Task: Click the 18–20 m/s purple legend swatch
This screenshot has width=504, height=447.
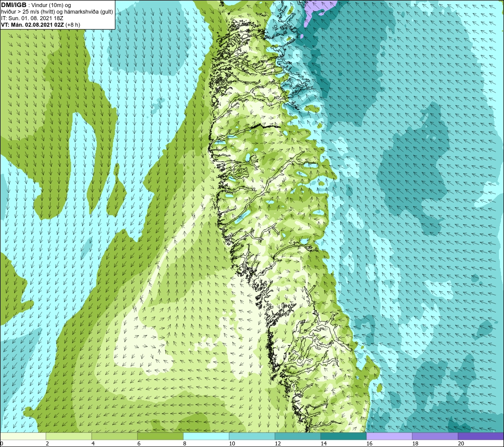Action: (435, 436)
